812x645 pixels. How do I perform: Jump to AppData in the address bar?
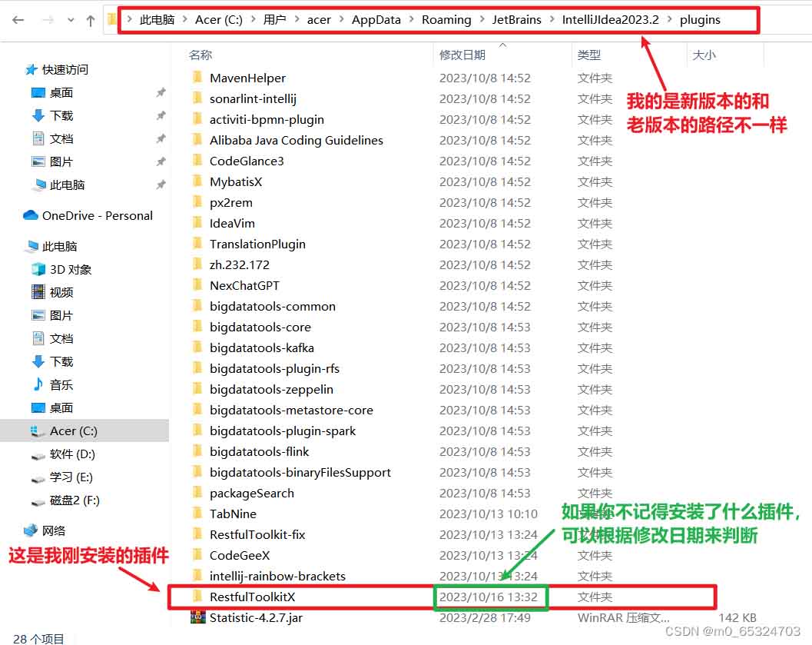pyautogui.click(x=376, y=20)
